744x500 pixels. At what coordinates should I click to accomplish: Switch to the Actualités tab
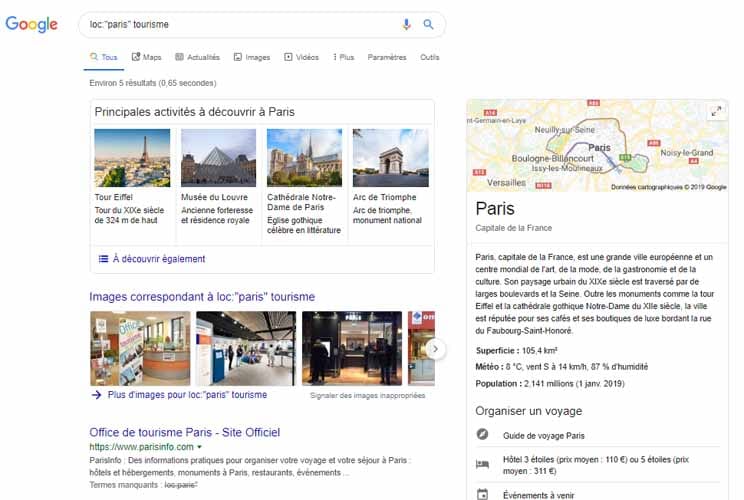197,57
